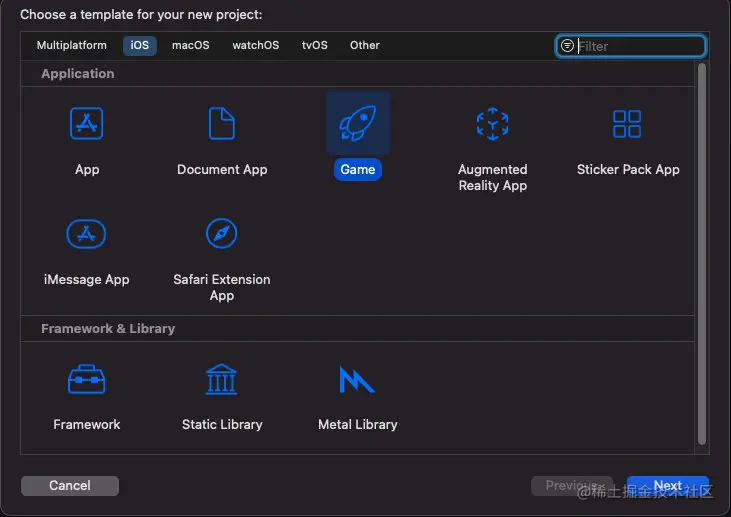The width and height of the screenshot is (731, 517).
Task: Click the "Application" section header
Action: [77, 74]
